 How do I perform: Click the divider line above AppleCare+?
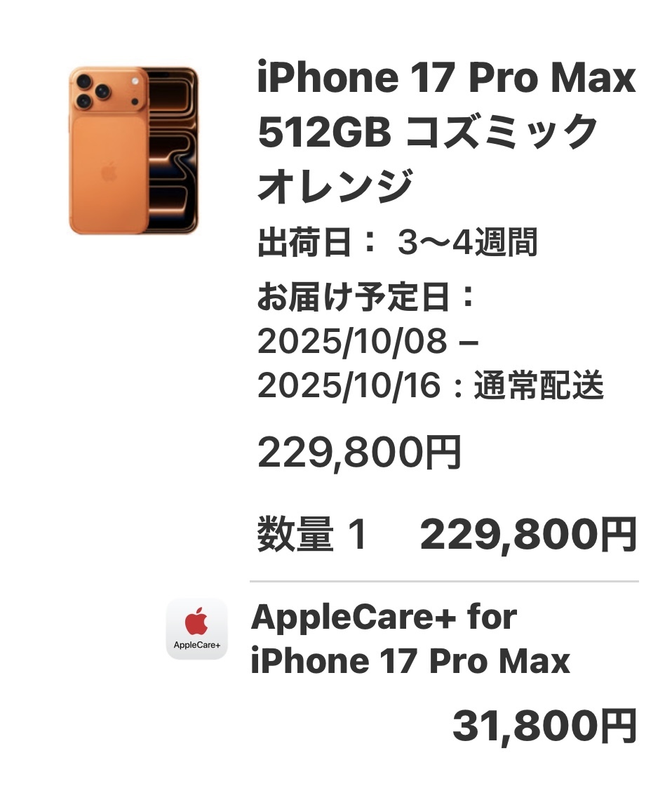point(444,581)
